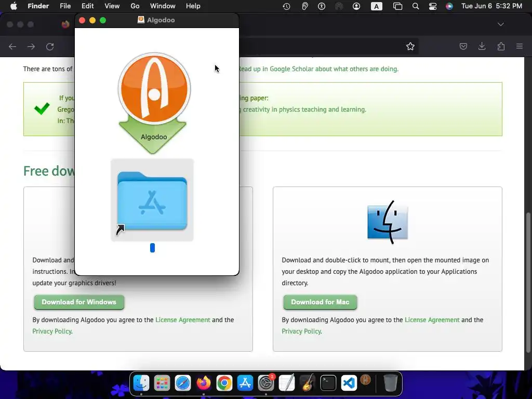Viewport: 532px width, 399px height.
Task: Open the Finder menu
Action: pos(38,6)
